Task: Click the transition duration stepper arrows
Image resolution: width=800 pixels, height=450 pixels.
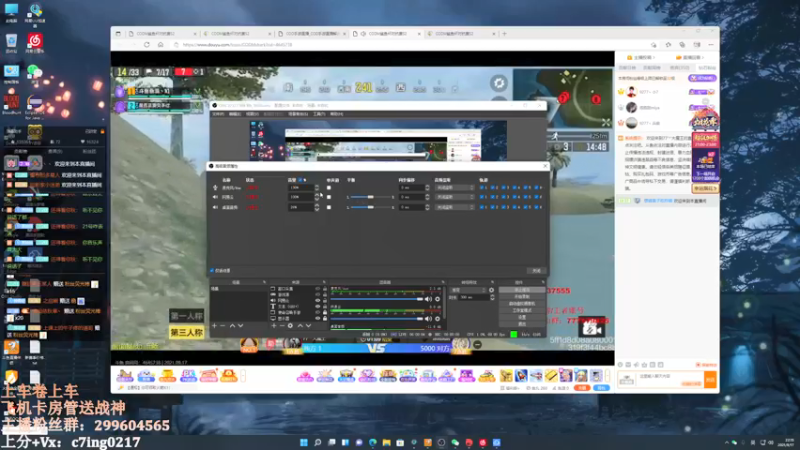Action: coord(492,297)
